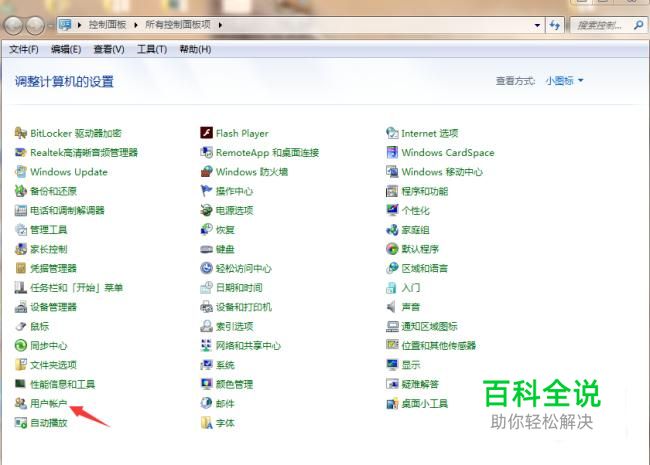Click the Windows 防火墙 icon

(206, 172)
